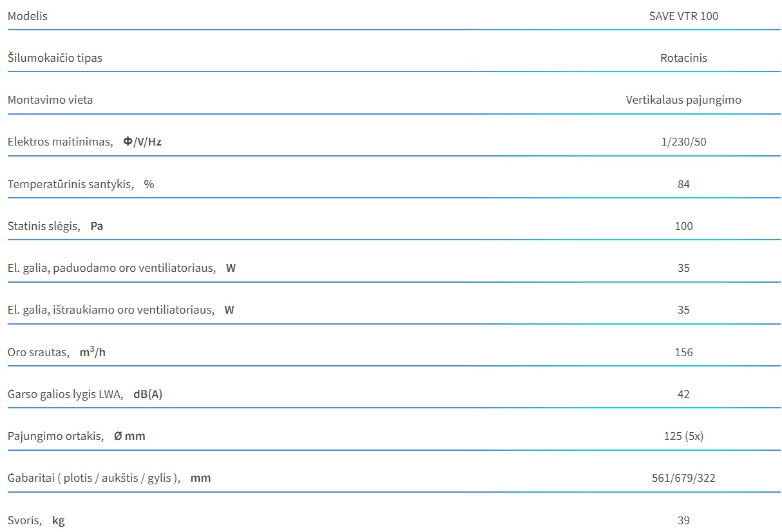
Task: Click the dimensions value '561/679/322'
Action: [683, 478]
